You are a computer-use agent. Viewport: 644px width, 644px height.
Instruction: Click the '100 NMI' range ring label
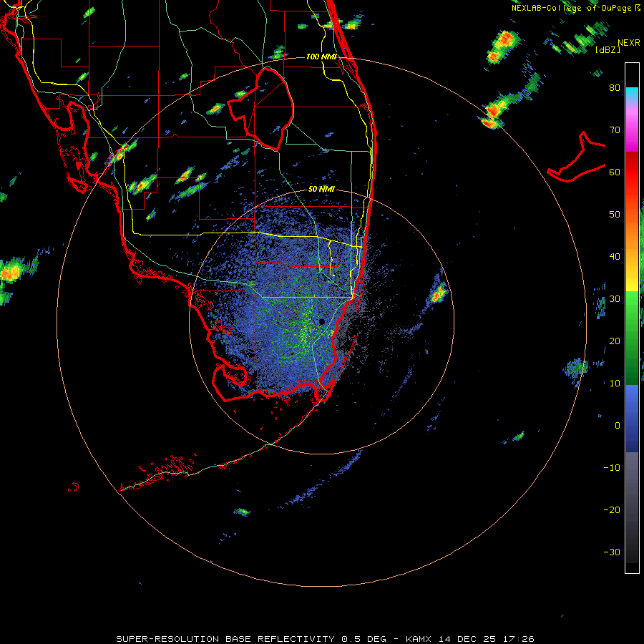click(321, 57)
